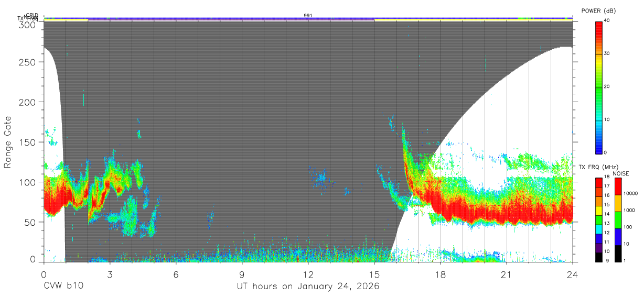The image size is (644, 297).
Task: Click the "UT hours on January 24, 2026" label
Action: pos(307,287)
